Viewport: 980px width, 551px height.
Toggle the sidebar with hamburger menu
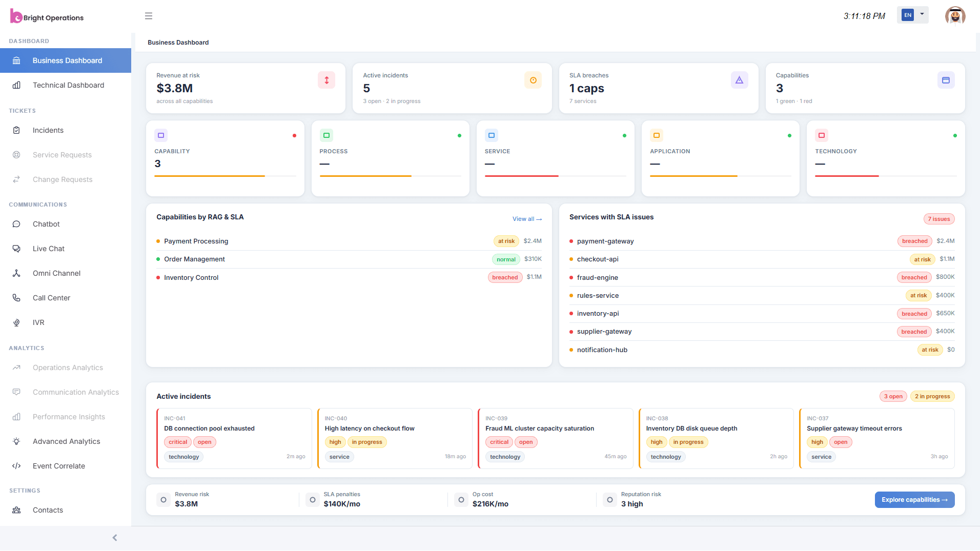point(149,16)
